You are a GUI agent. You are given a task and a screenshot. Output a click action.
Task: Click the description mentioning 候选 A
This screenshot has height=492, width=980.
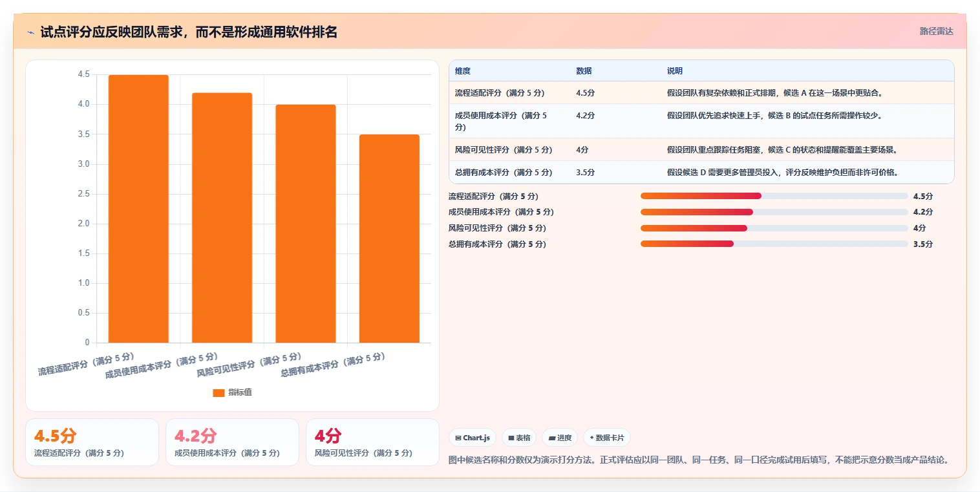(775, 93)
